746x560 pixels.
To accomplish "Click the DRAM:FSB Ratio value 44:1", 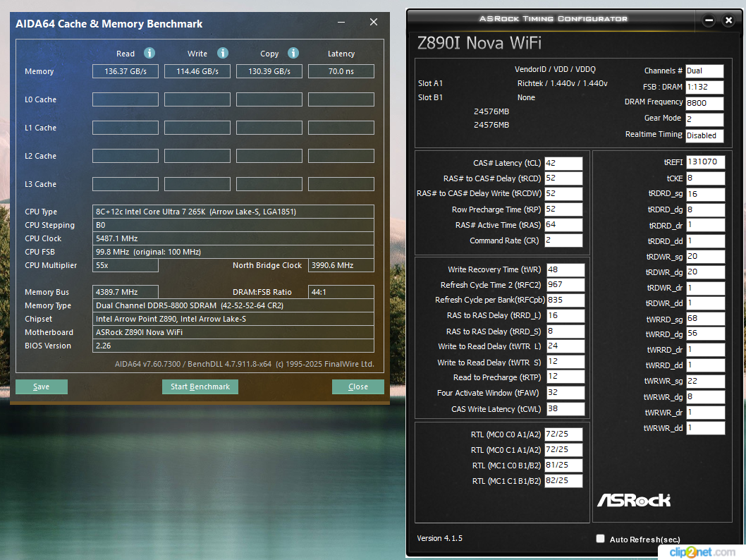I will tap(341, 292).
